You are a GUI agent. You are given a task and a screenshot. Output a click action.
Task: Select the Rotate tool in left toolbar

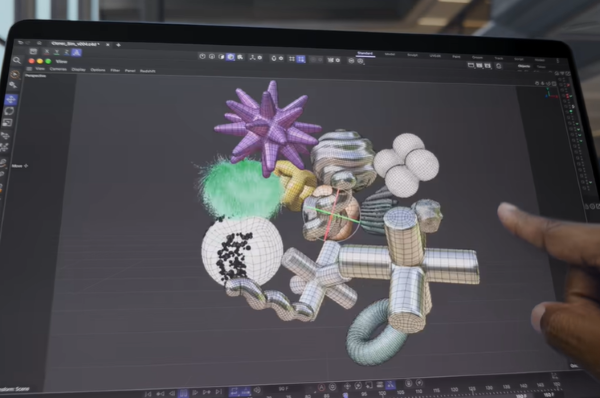(10, 111)
